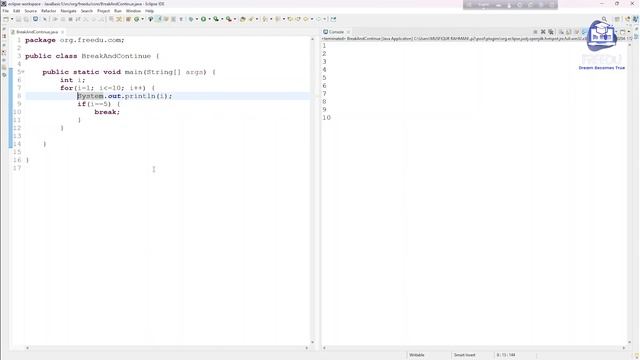Open the Back navigation history dropdown

pyautogui.click(x=312, y=19)
